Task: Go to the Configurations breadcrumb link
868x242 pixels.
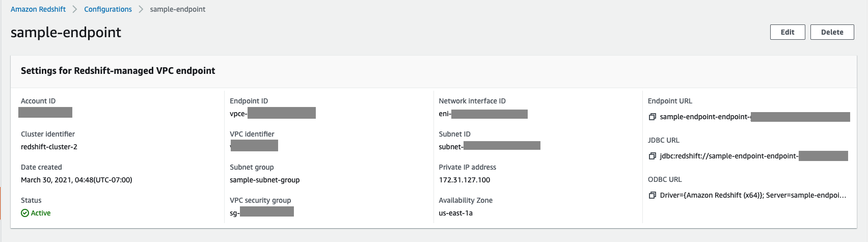Action: pyautogui.click(x=108, y=9)
